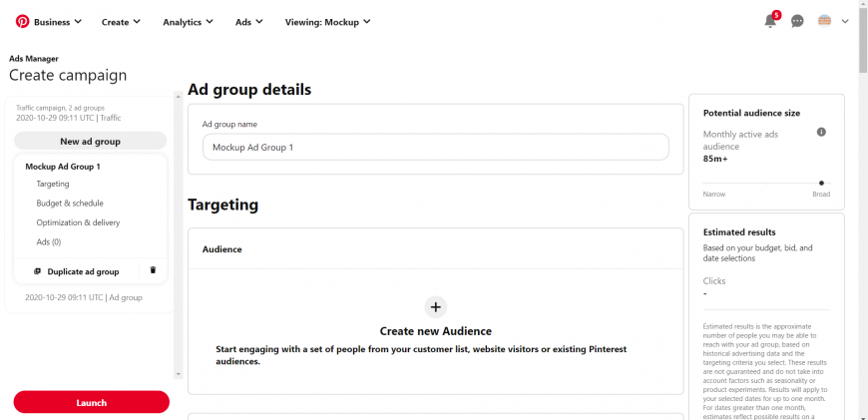Open the Viewing: Mockup dropdown
This screenshot has height=420, width=868.
pyautogui.click(x=327, y=22)
